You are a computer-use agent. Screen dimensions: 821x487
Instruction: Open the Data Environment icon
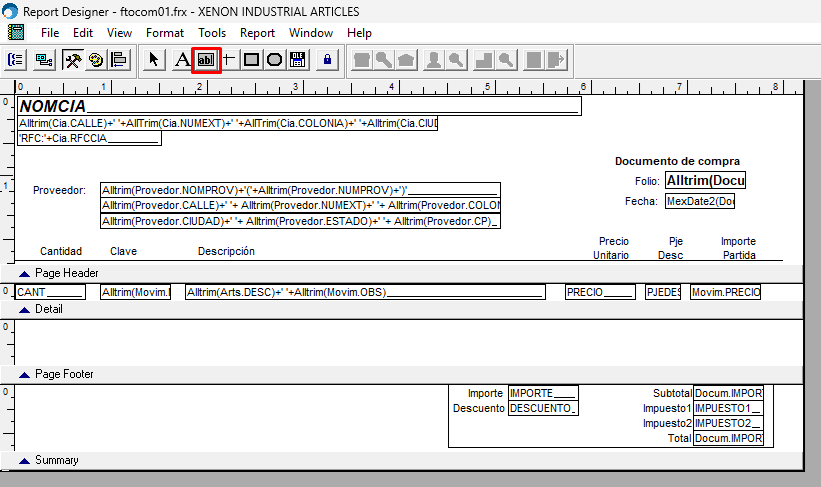click(44, 60)
